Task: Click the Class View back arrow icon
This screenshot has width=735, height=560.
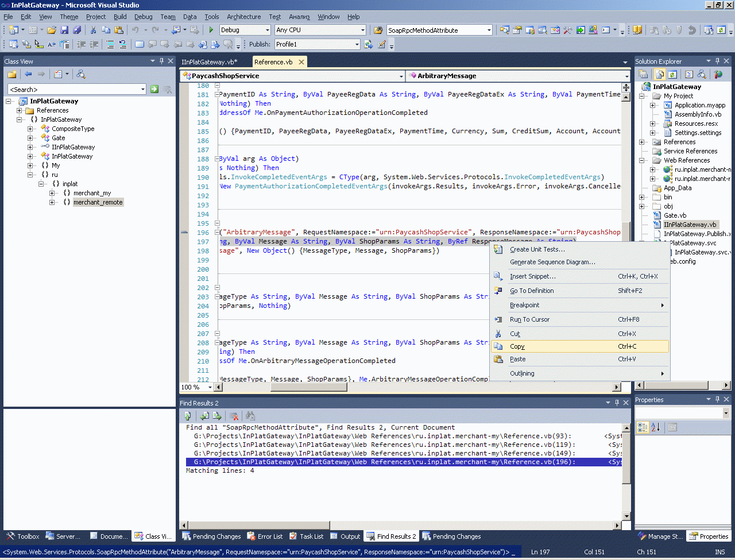Action: 28,74
